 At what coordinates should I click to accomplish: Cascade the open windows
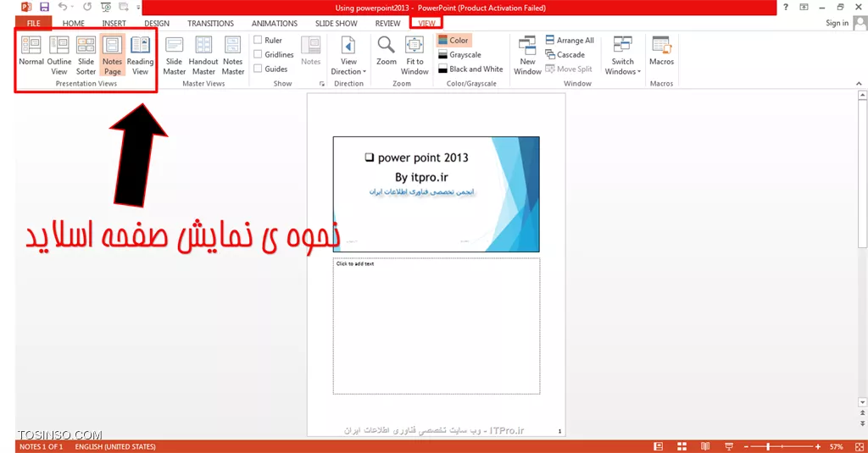[565, 55]
